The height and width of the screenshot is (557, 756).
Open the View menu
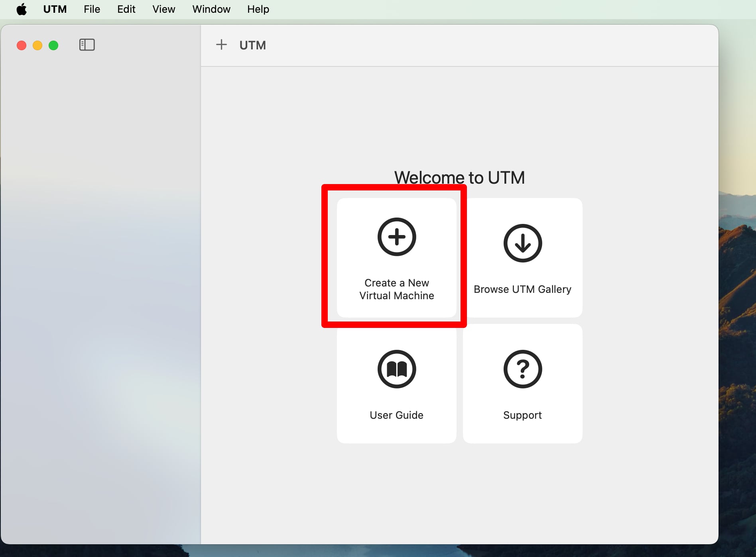tap(163, 9)
